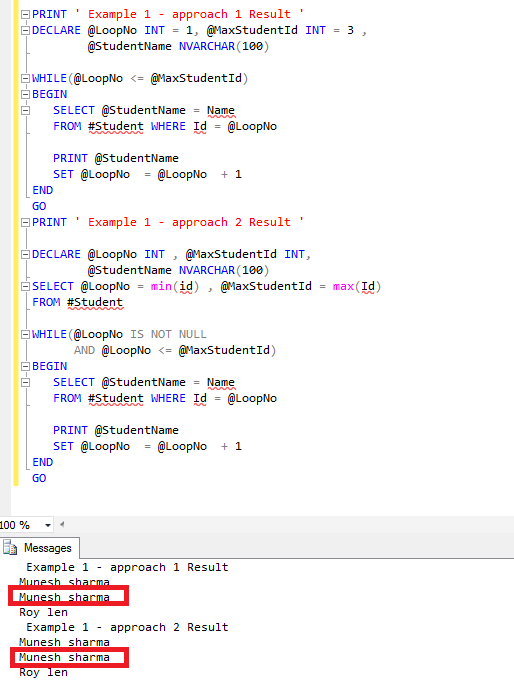Collapse the SELECT @LoopNo = min(id) statement

coord(25,286)
